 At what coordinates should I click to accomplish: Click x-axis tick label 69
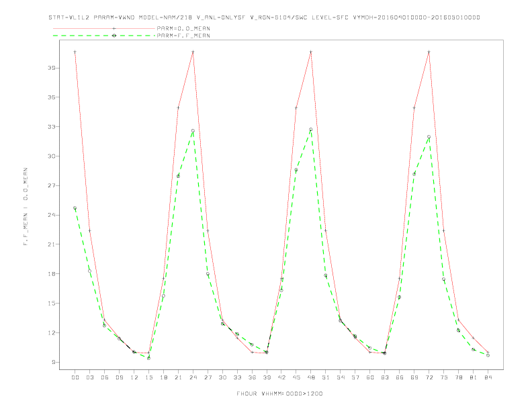[414, 377]
